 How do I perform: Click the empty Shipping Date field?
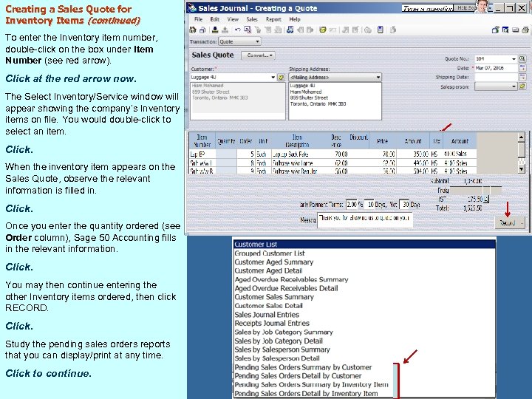496,77
